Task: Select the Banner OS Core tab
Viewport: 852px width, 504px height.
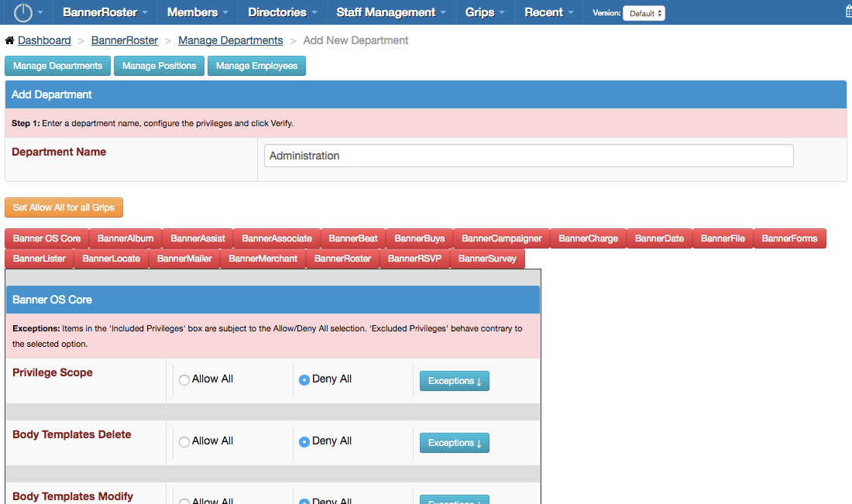Action: coord(46,238)
